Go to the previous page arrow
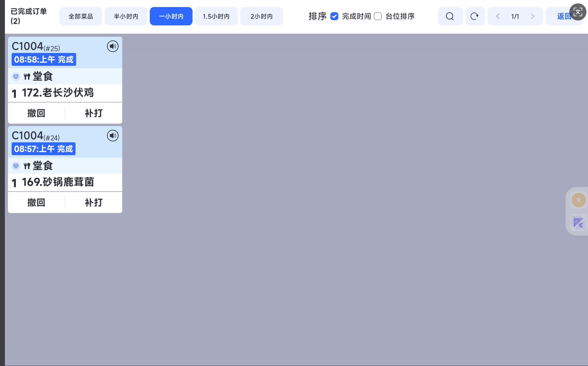Screen dimensions: 588x366 pos(498,16)
